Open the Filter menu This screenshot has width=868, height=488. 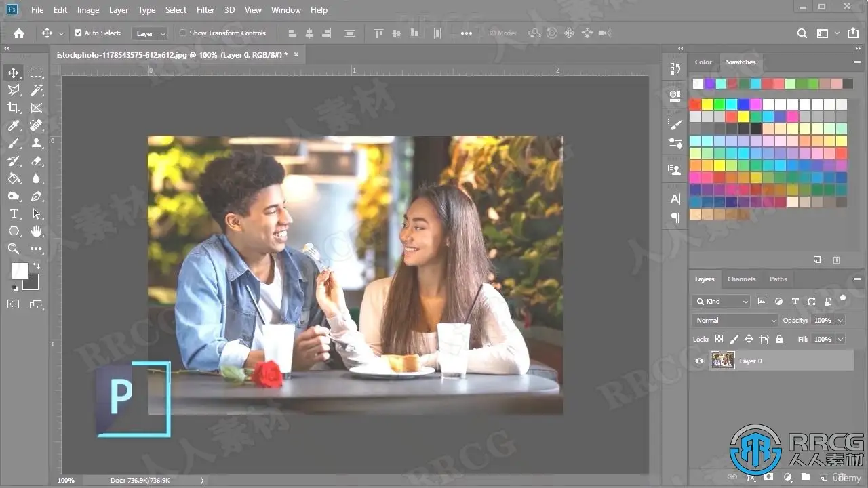(205, 10)
